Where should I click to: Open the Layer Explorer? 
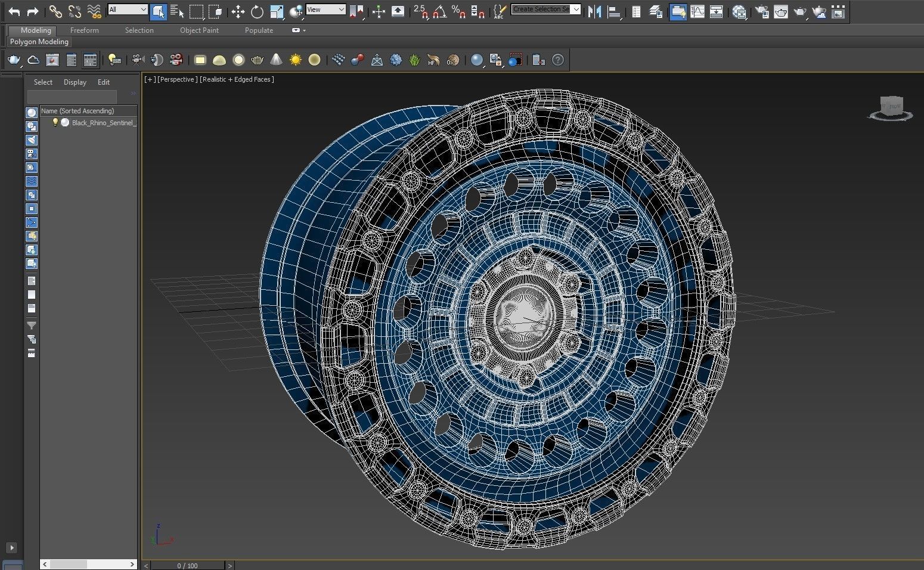[x=656, y=11]
